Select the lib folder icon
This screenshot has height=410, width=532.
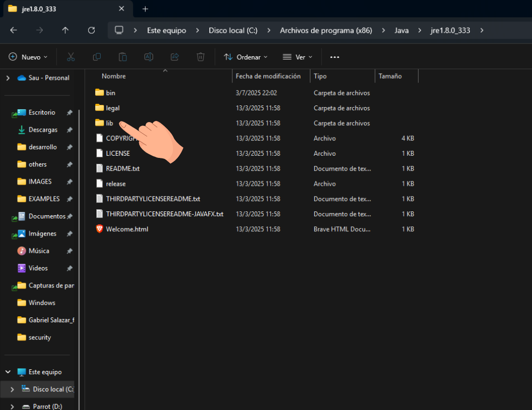(100, 123)
